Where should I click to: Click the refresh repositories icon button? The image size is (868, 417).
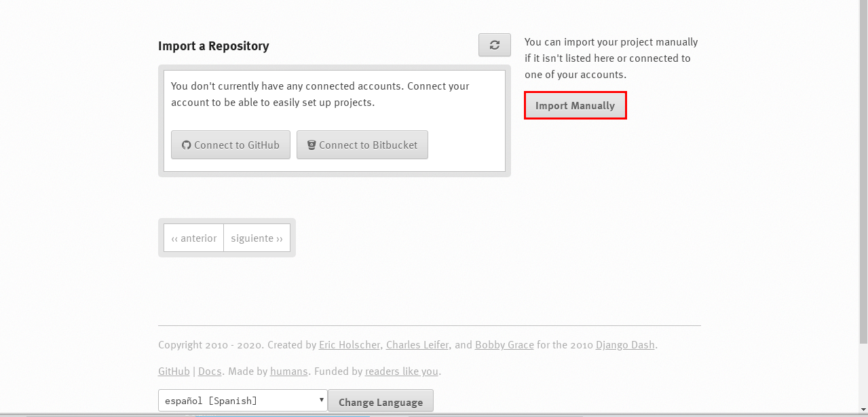495,46
